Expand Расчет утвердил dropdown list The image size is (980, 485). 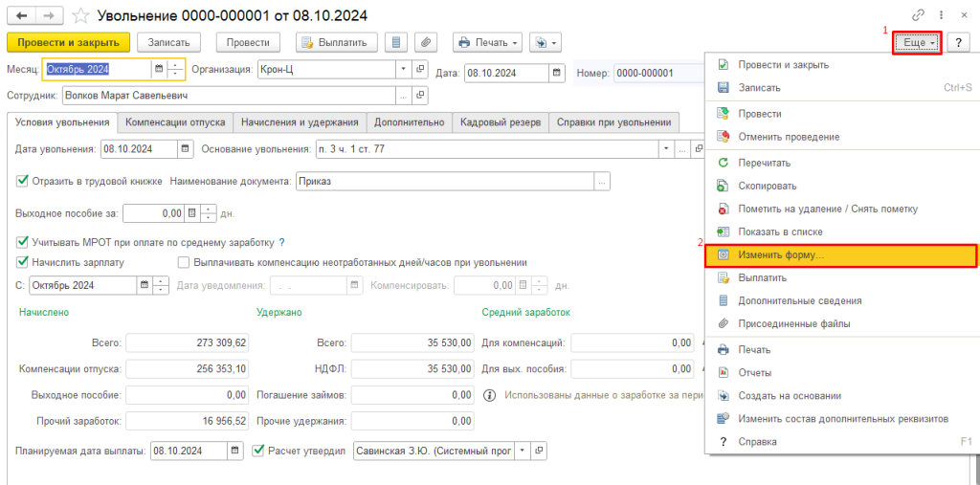point(522,450)
